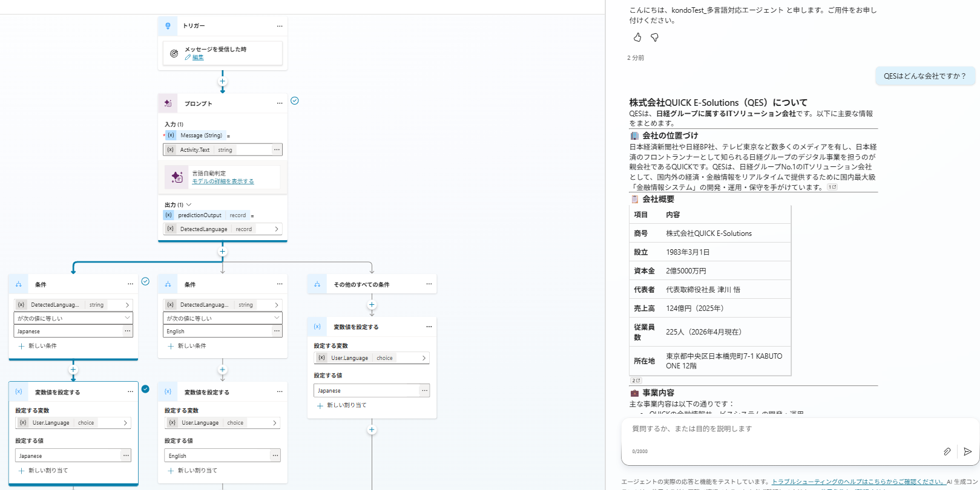Expand User.Language variable in middle node

click(x=275, y=423)
